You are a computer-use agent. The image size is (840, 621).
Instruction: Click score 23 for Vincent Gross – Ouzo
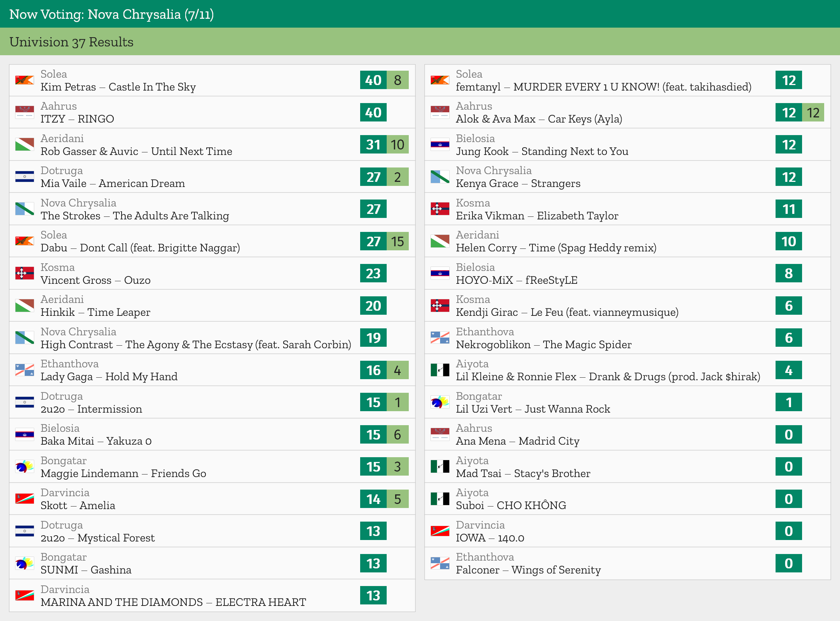(x=373, y=273)
